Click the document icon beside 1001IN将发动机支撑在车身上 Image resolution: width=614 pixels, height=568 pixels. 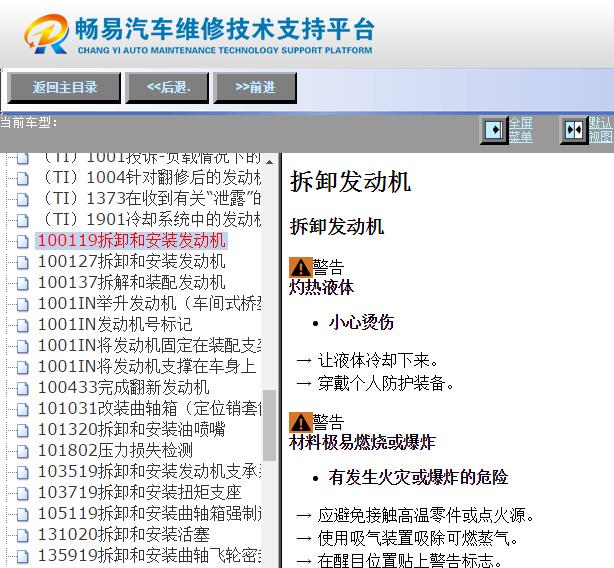pos(23,368)
